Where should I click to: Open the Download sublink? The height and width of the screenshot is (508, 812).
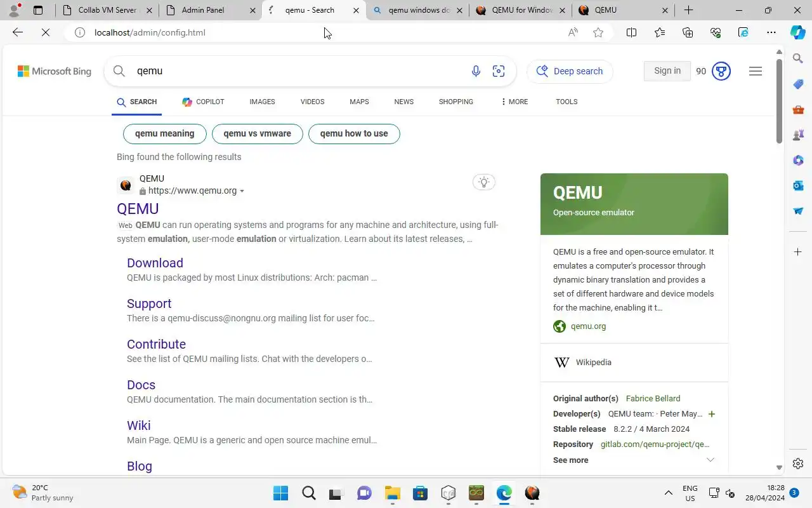(155, 263)
